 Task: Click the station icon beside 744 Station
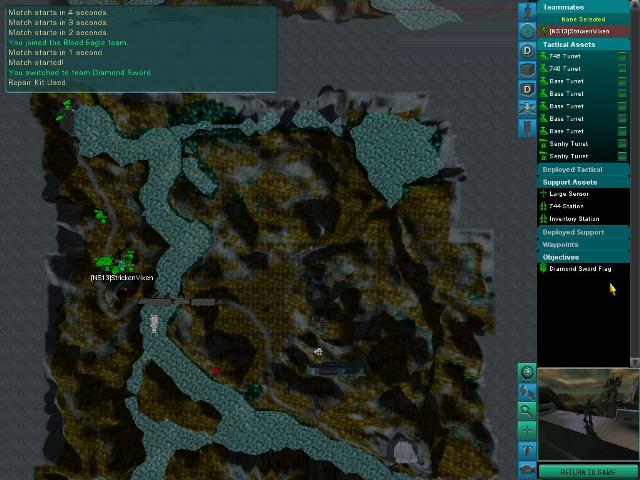(543, 206)
